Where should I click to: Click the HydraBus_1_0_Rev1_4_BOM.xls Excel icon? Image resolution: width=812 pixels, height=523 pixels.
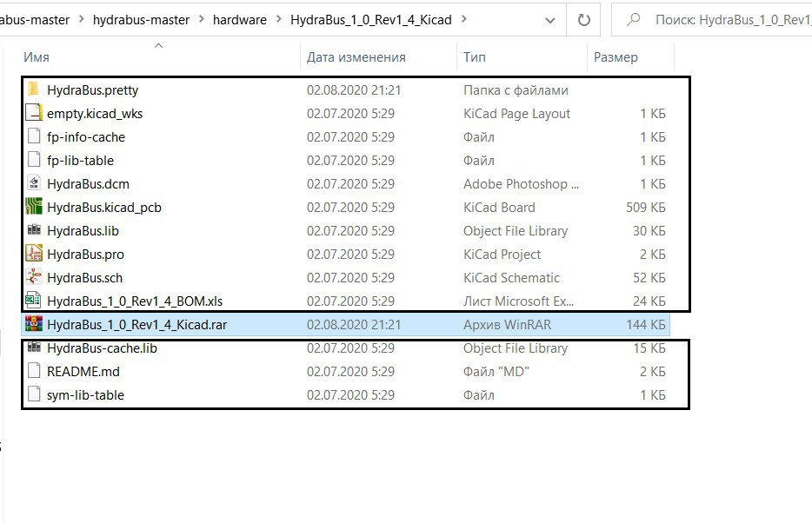tap(34, 301)
